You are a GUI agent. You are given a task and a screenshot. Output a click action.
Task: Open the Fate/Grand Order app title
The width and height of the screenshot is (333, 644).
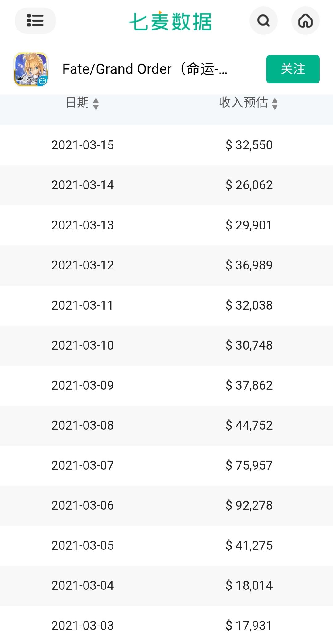pyautogui.click(x=145, y=69)
